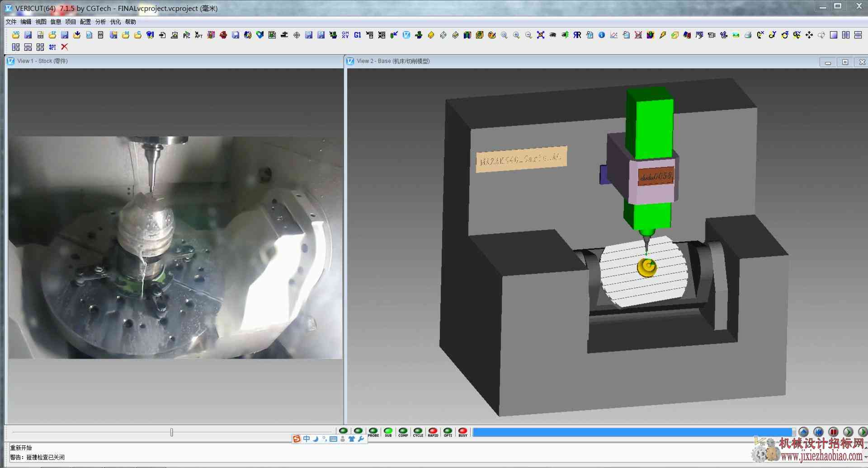
Task: Click the zoom in magnifier icon
Action: [516, 35]
